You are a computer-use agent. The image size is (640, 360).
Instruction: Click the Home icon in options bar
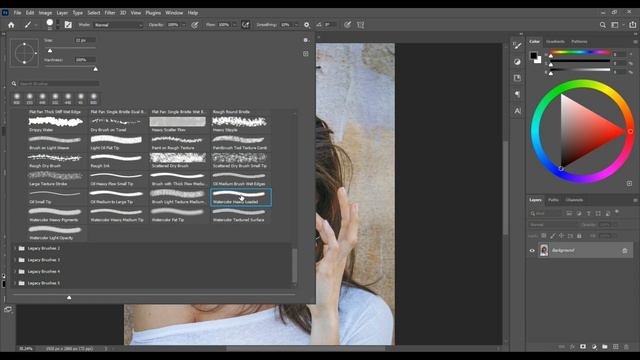(x=11, y=25)
